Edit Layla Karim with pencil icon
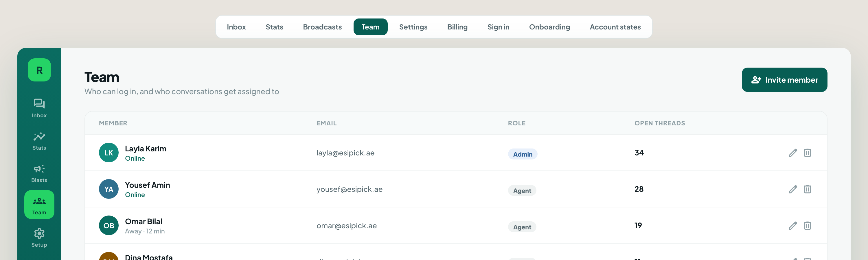 [x=792, y=153]
